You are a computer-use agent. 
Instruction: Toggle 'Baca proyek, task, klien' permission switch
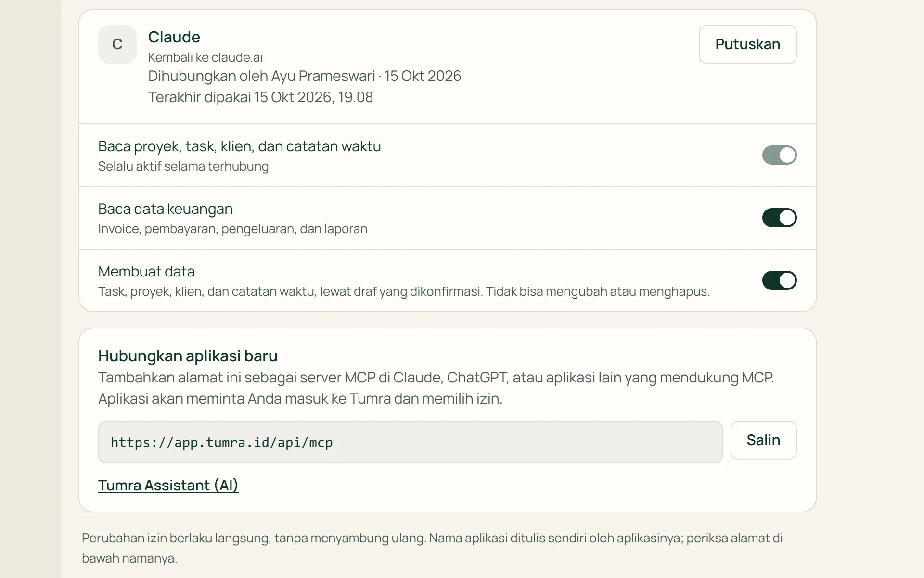779,155
